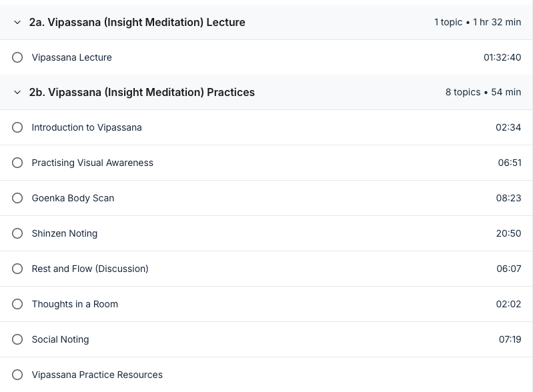533x392 pixels.
Task: Click completion circle next to Goenka Body Scan
Action: click(17, 198)
